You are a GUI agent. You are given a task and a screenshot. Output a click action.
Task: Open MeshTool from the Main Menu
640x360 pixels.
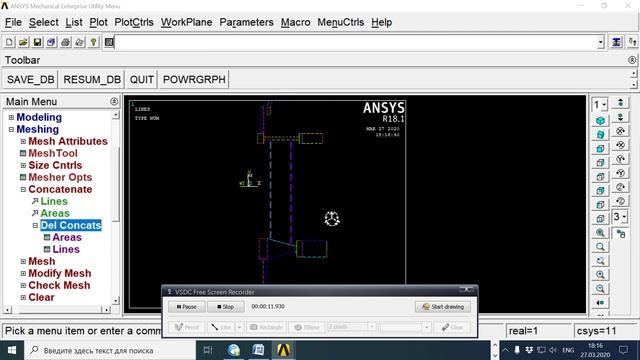pos(53,153)
